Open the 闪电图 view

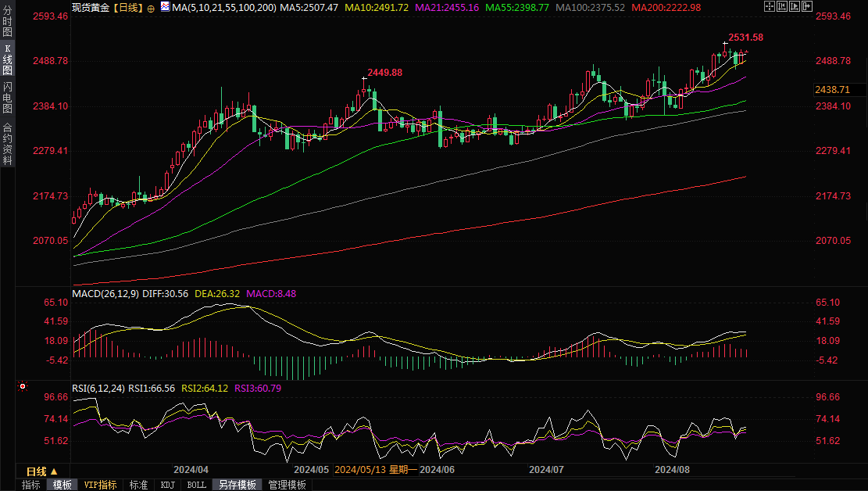coord(7,99)
